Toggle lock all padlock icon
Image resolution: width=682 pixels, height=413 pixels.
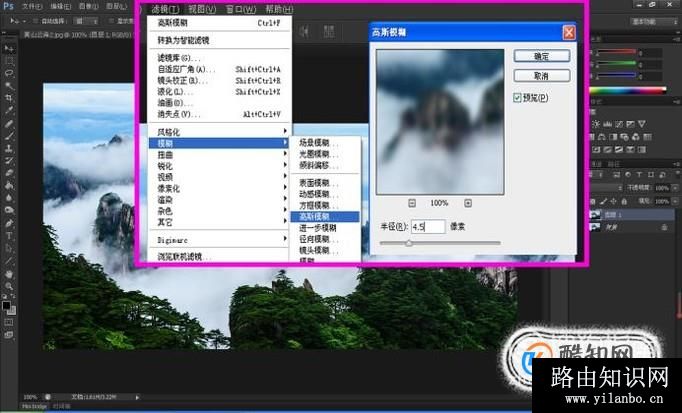click(624, 201)
